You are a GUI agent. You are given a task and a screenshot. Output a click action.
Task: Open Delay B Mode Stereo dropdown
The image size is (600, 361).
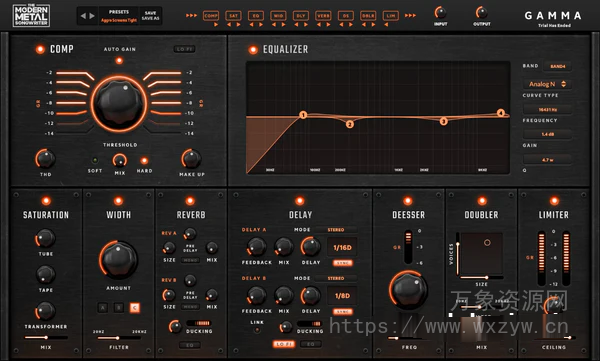336,278
